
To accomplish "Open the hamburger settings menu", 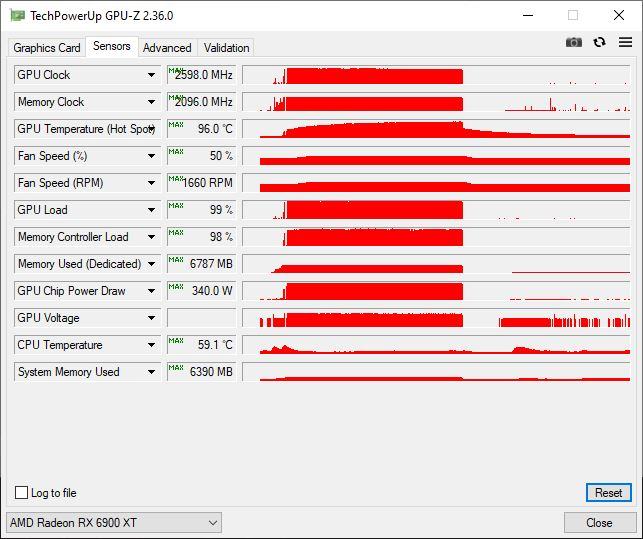I will [625, 42].
